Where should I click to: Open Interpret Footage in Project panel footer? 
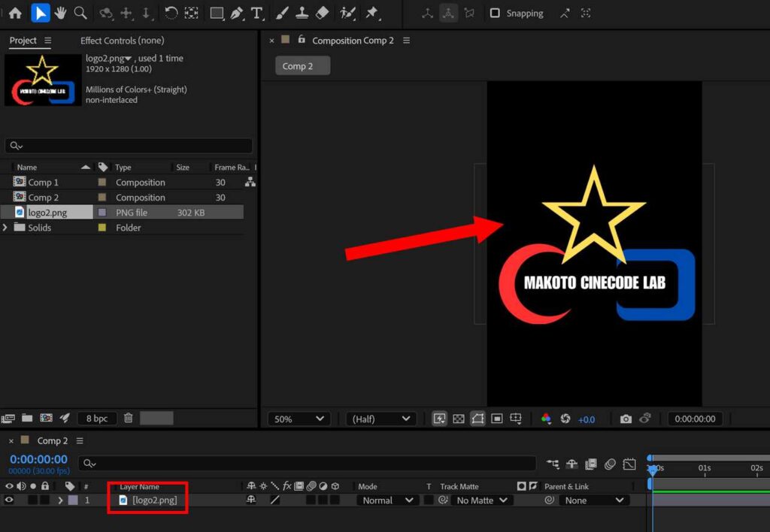(x=8, y=418)
